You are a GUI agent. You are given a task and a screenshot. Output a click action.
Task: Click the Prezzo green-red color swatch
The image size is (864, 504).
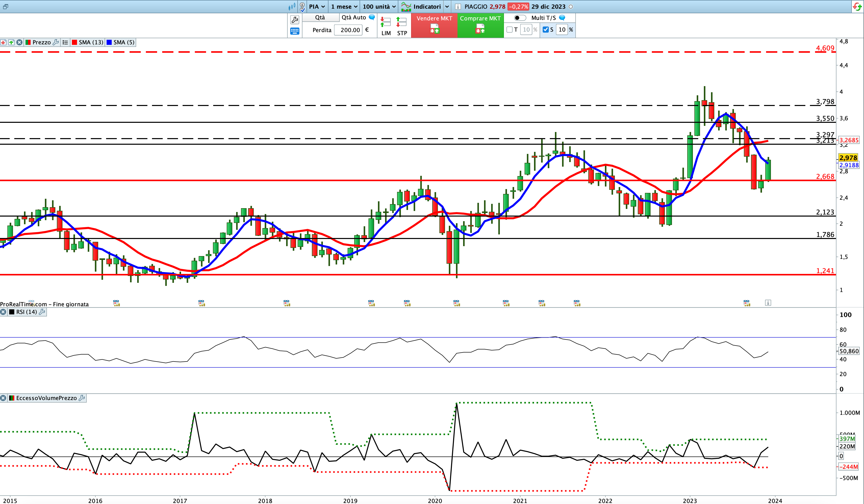[x=28, y=43]
